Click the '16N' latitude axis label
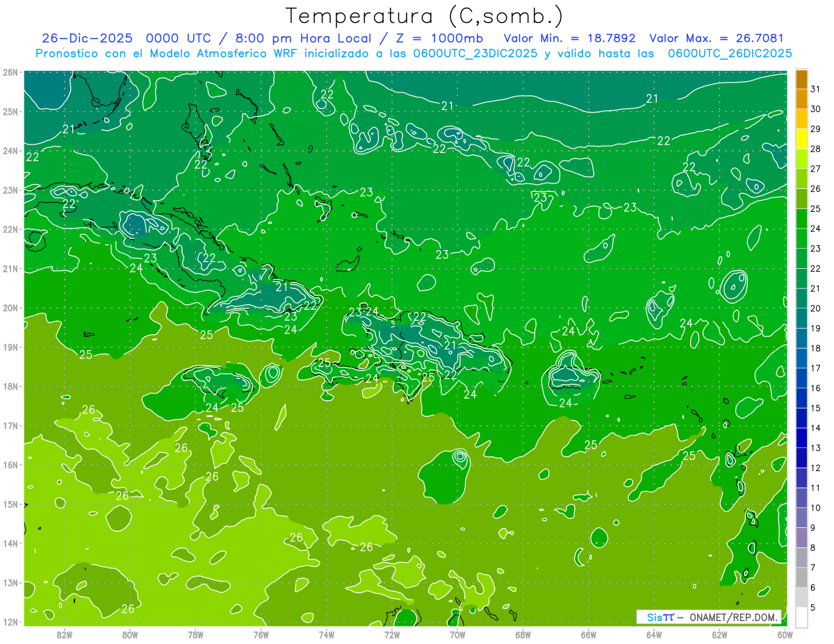This screenshot has height=644, width=834. pos(10,465)
